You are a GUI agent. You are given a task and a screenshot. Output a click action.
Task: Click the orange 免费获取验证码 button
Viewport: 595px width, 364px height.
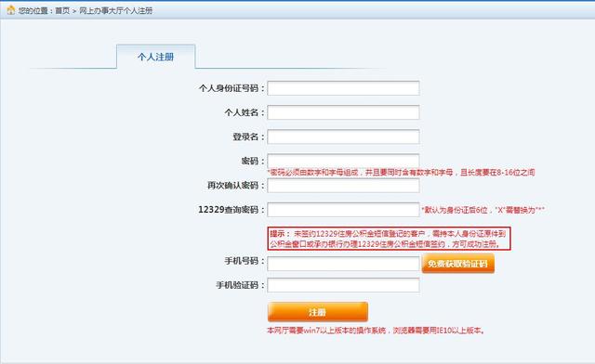(x=458, y=264)
